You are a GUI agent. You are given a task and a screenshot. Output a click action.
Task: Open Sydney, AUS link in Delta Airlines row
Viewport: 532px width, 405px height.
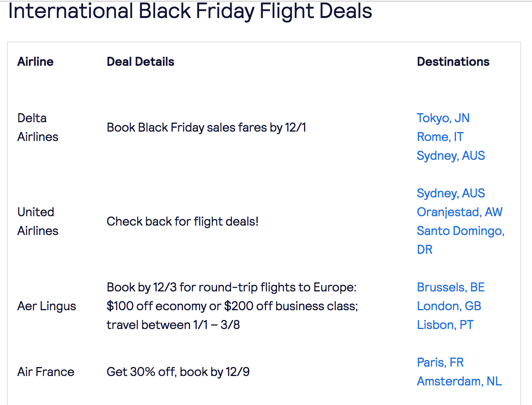click(x=451, y=155)
